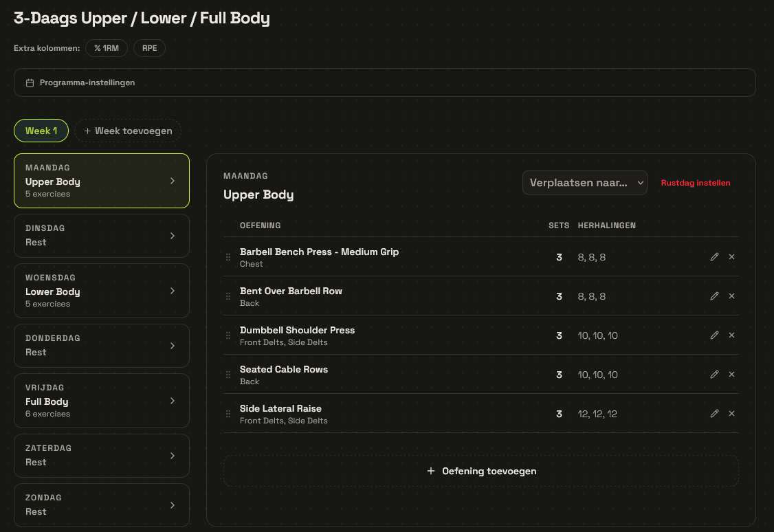Edit the Side Lateral Raise exercise
Screen dimensions: 774x532
click(714, 414)
